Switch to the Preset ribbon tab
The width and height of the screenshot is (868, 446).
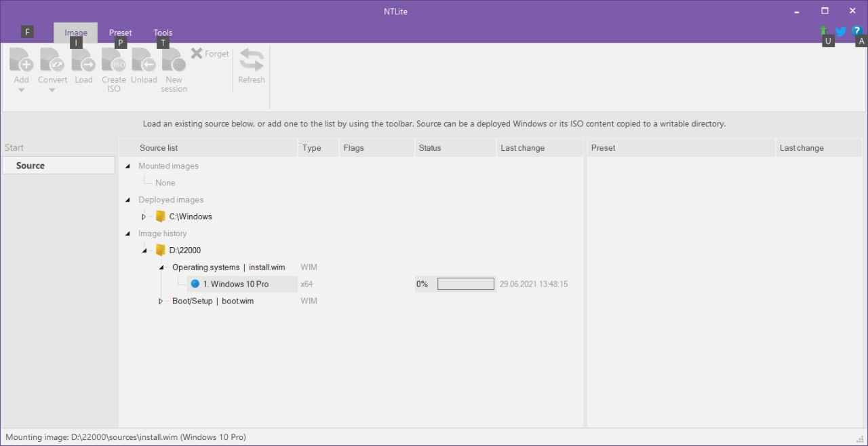click(121, 33)
